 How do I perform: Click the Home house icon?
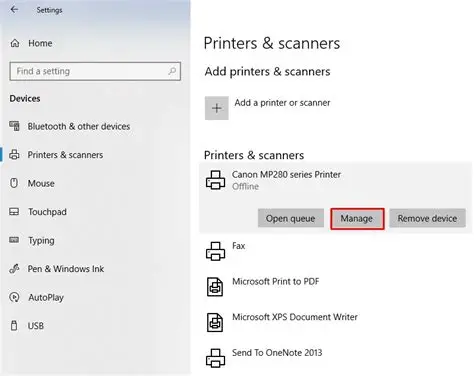15,43
